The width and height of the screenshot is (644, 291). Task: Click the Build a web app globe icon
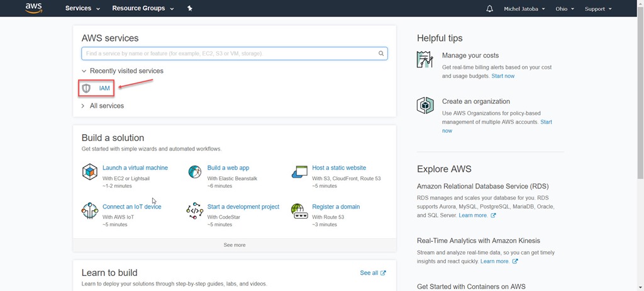click(x=195, y=171)
